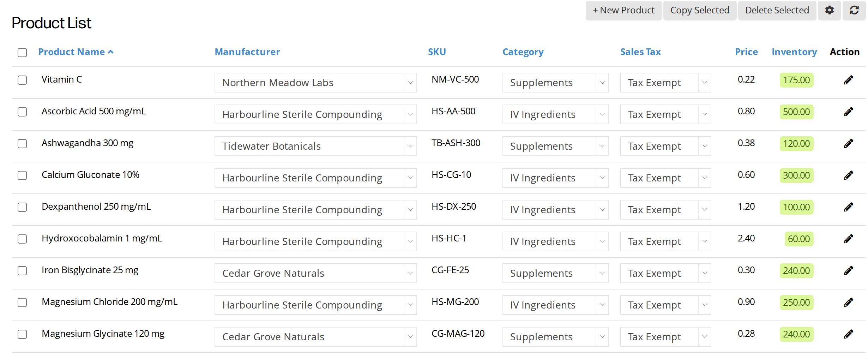This screenshot has width=868, height=353.
Task: Click SKU cell HS-HC-1
Action: (x=449, y=238)
